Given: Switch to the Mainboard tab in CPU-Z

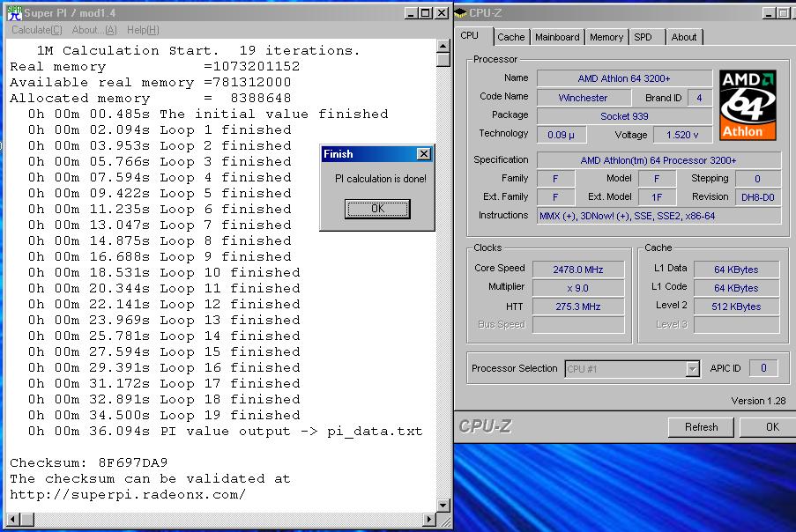Looking at the screenshot, I should [557, 37].
